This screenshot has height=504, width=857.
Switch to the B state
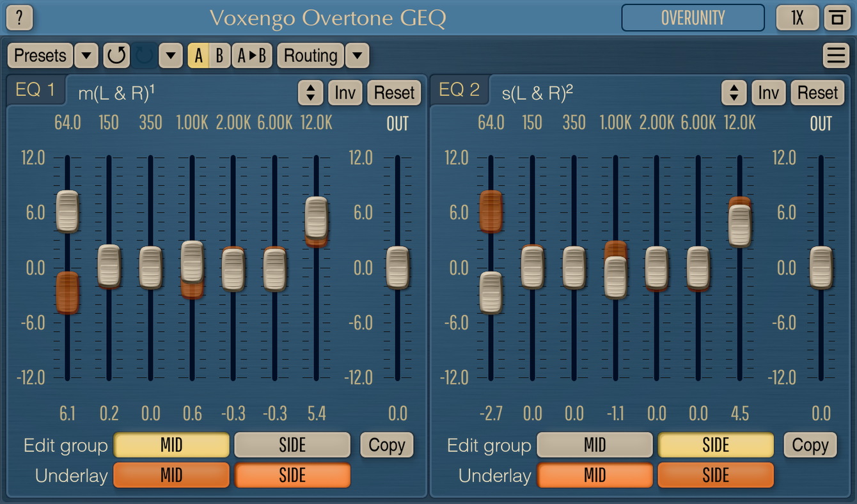click(x=221, y=56)
